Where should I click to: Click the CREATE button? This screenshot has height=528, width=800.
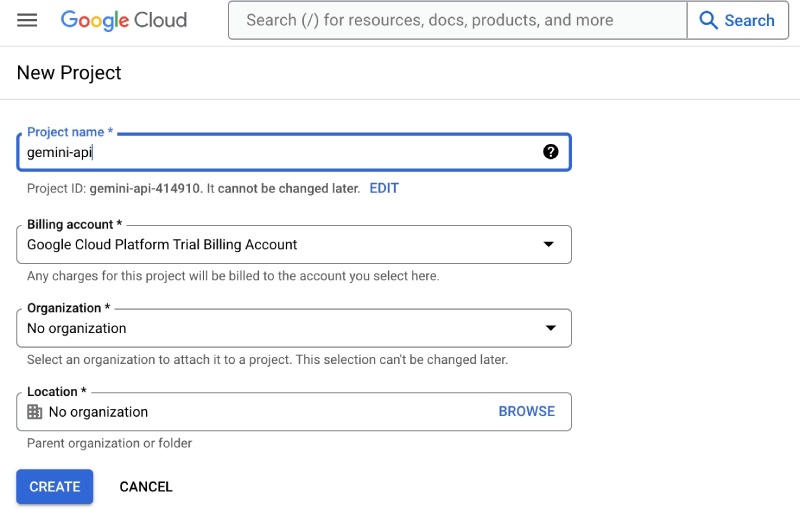[55, 487]
